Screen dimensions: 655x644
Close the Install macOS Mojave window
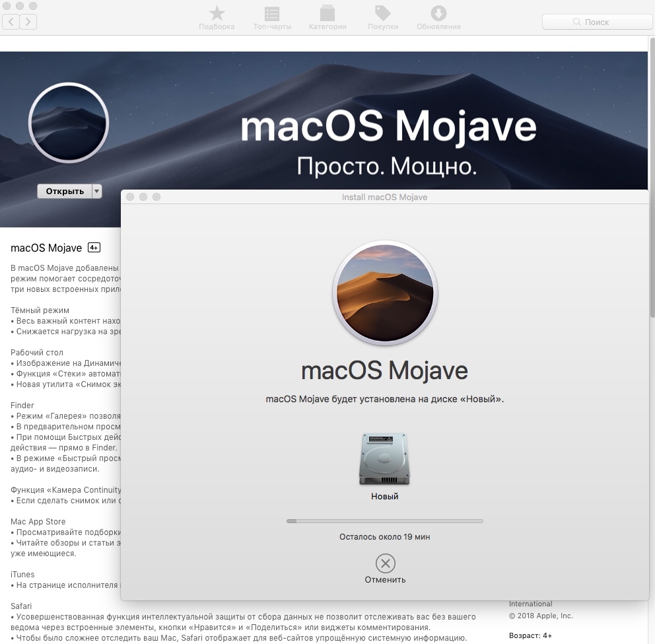[130, 197]
